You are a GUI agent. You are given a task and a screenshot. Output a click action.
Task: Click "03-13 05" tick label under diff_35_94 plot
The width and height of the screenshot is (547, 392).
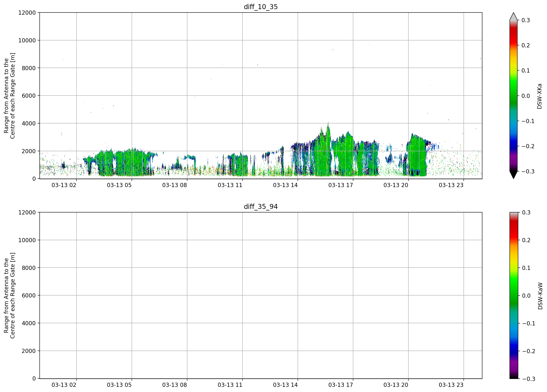point(119,385)
